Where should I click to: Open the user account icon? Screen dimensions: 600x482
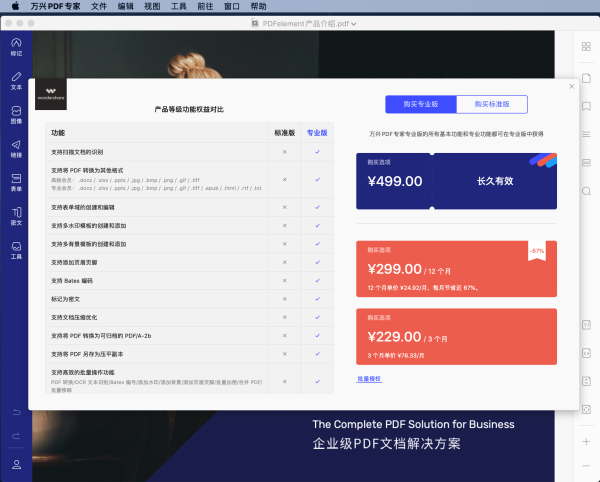(x=16, y=464)
